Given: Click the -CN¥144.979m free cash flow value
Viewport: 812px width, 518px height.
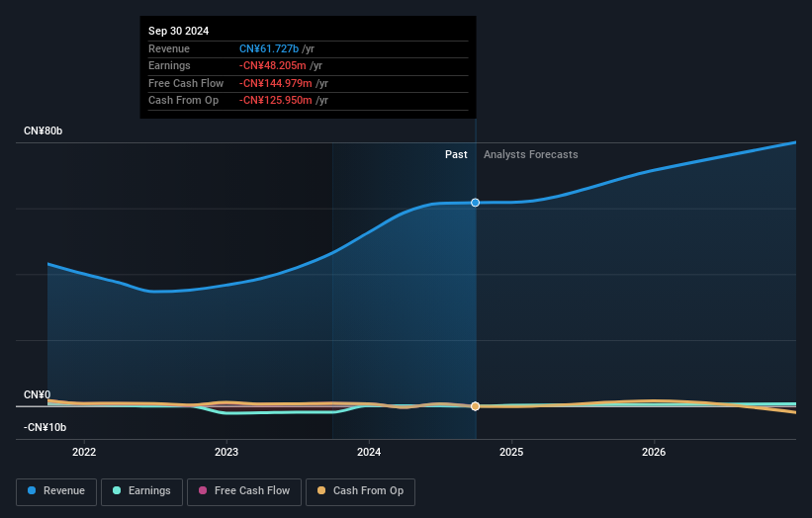Looking at the screenshot, I should (x=276, y=83).
